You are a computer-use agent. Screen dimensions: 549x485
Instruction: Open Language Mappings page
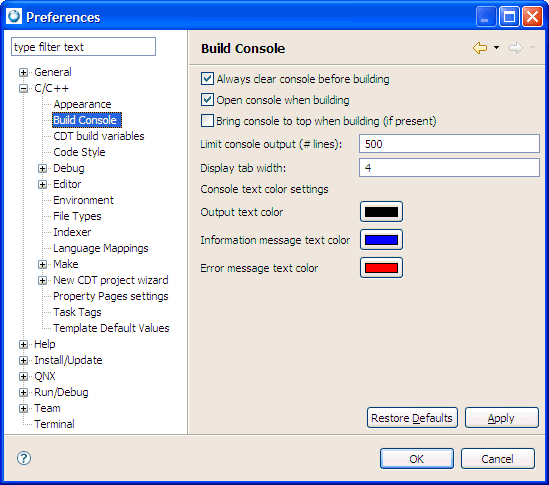(101, 248)
